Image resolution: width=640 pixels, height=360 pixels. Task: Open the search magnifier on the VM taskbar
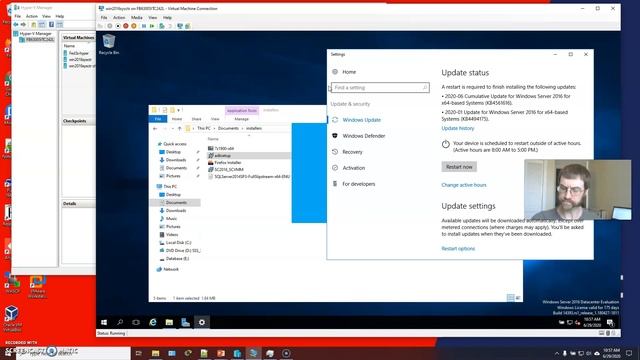pos(120,322)
